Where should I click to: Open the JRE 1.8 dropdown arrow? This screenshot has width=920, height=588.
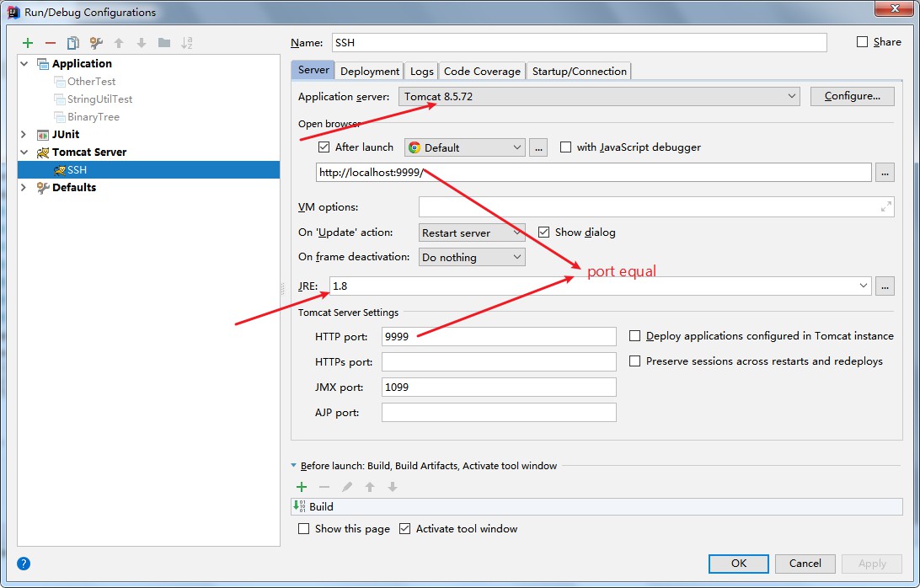pos(863,286)
